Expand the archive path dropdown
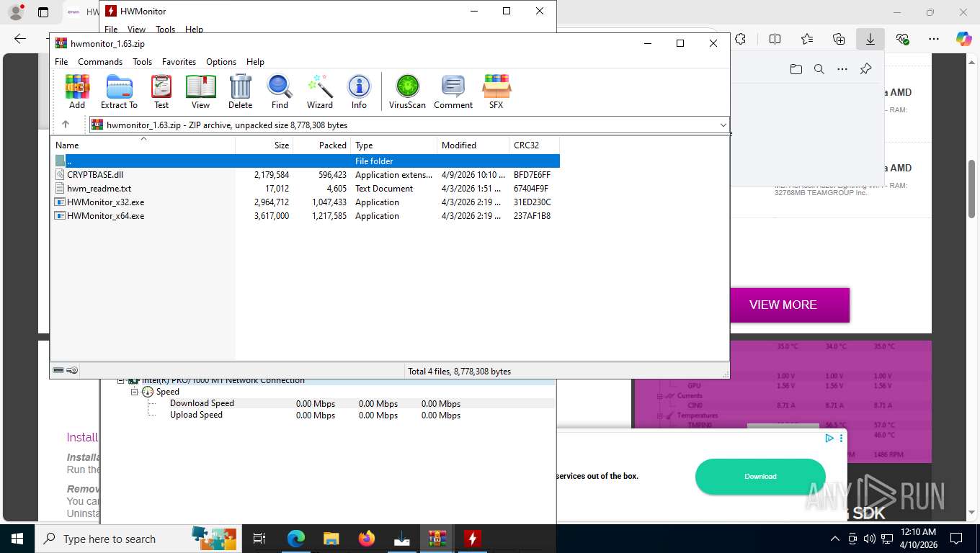This screenshot has width=980, height=553. coord(723,125)
